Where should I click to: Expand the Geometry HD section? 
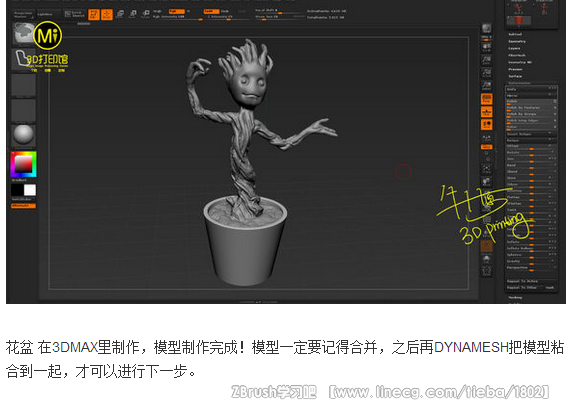(x=520, y=62)
